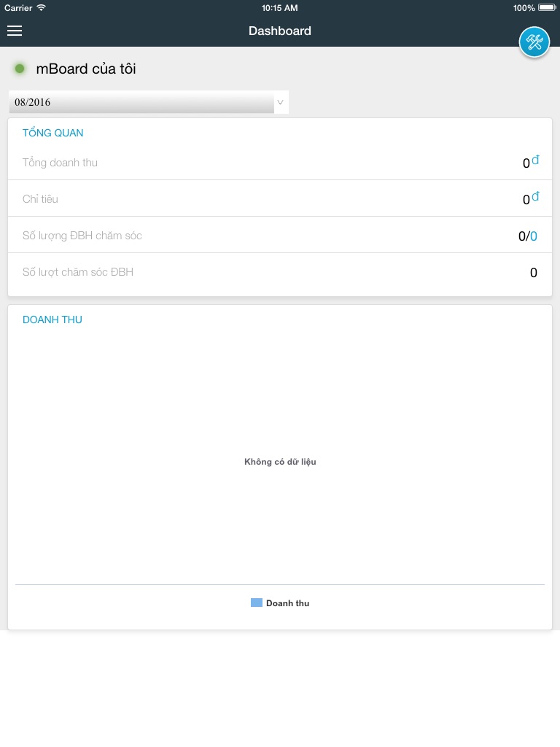Open the TỔNG QUAN section header

(x=52, y=133)
